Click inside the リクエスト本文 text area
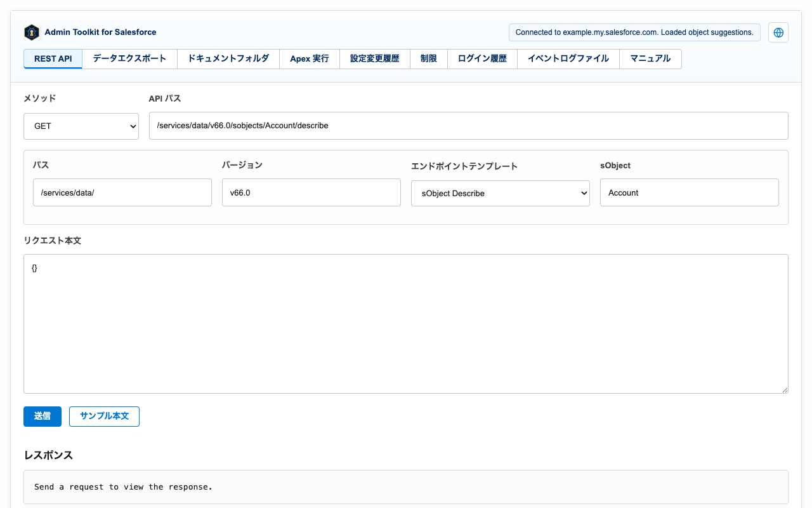Screen dimensions: 812x508 (x=406, y=324)
